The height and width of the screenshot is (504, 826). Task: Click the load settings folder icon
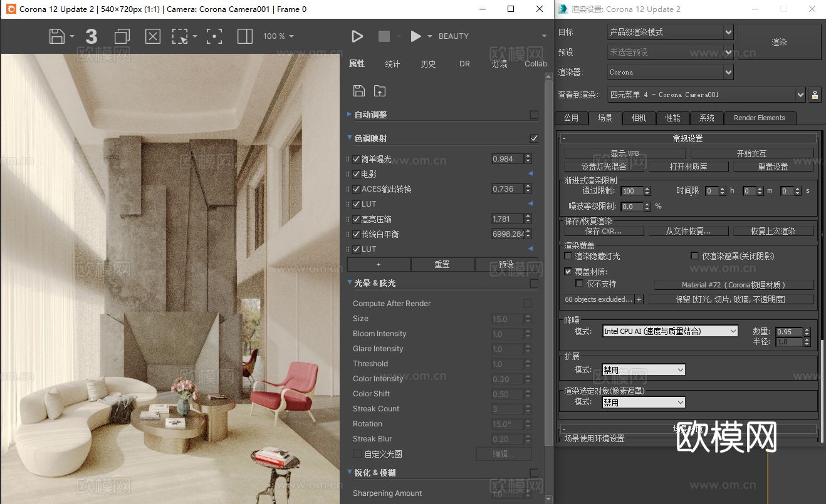coord(380,90)
